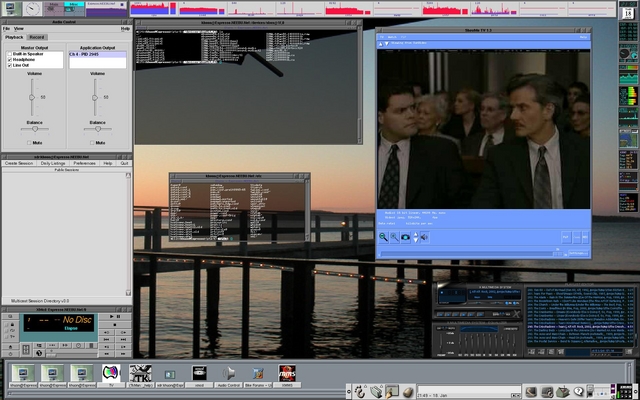This screenshot has width=640, height=400.
Task: Adjust the Master Output balance slider
Action: 35,129
